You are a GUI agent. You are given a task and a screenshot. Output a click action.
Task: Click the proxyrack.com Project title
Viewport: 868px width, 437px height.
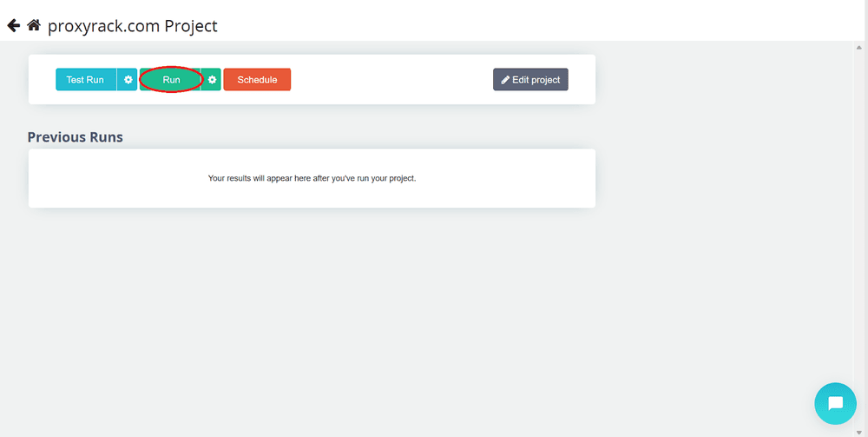click(x=132, y=26)
